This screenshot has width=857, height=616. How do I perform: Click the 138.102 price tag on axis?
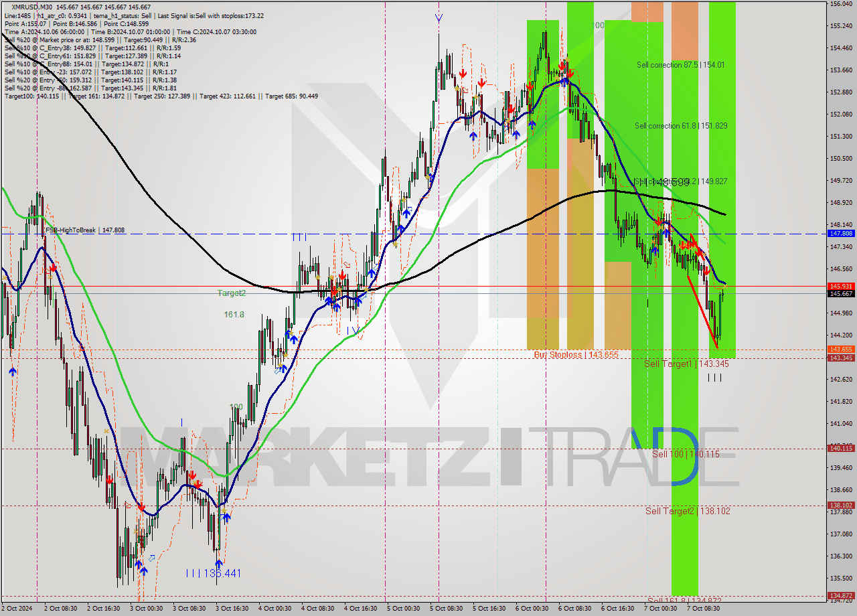(841, 506)
